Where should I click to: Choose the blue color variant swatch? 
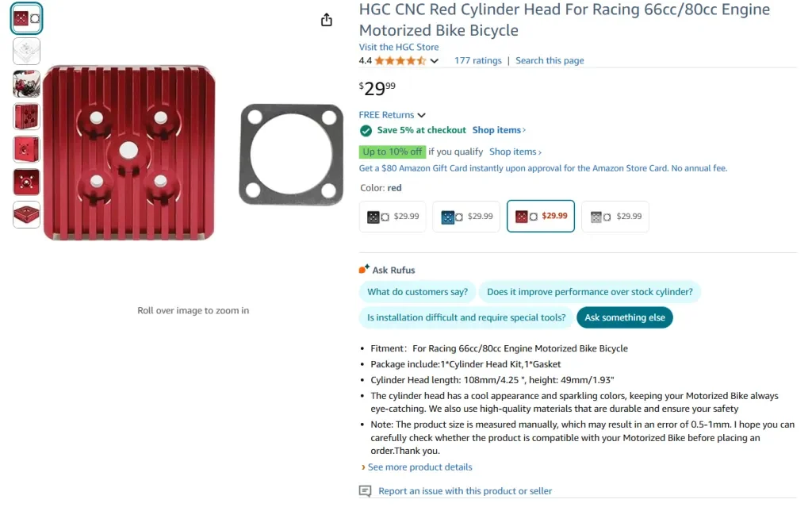(466, 217)
